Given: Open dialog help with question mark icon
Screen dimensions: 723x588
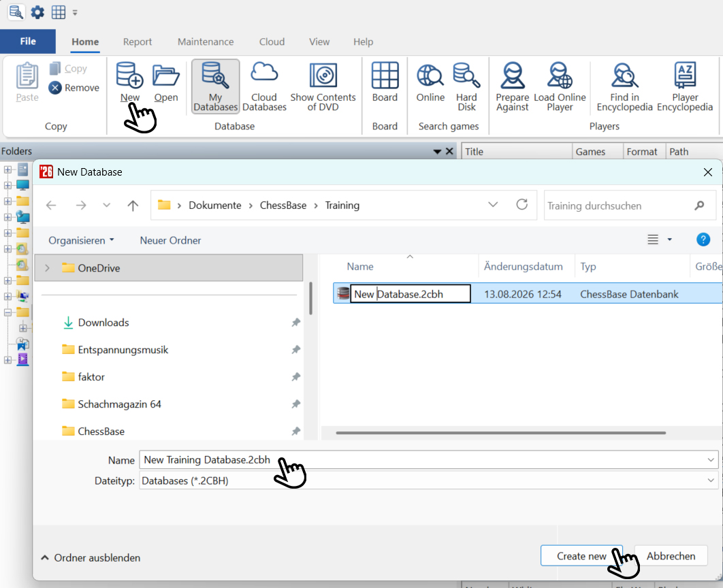Looking at the screenshot, I should tap(703, 240).
